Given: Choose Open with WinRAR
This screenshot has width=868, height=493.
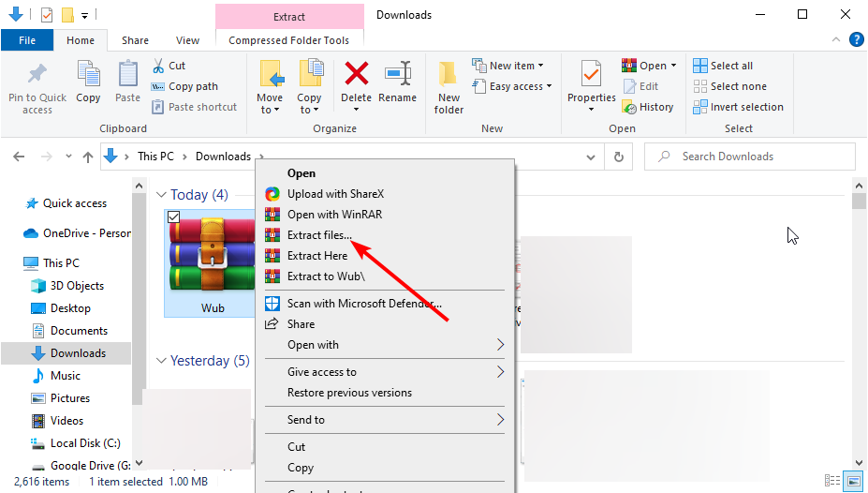Looking at the screenshot, I should coord(385,215).
